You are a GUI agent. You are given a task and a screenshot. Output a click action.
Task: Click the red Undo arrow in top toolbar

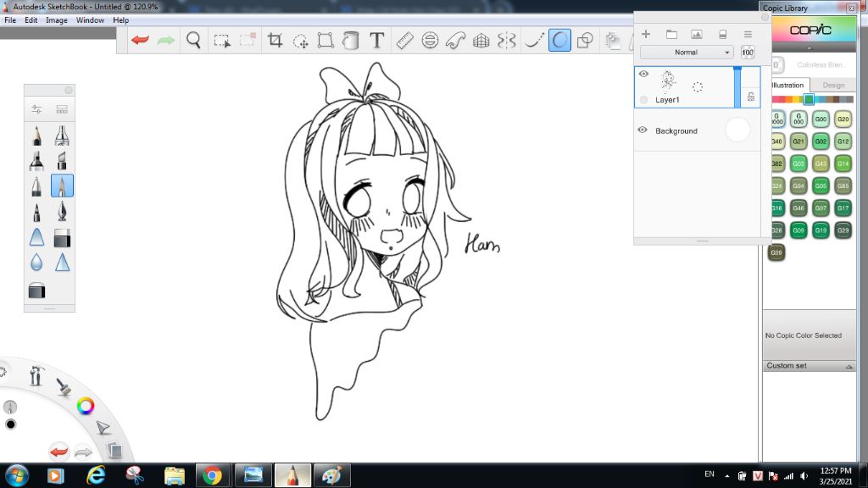(140, 40)
